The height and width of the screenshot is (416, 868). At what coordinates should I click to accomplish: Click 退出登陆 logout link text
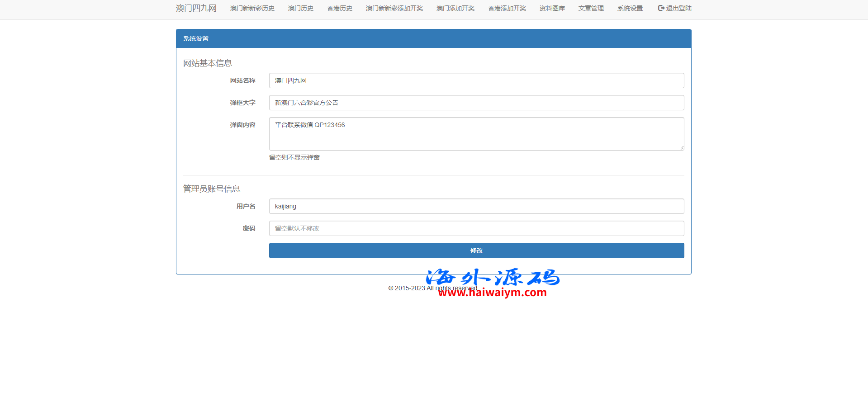click(678, 8)
